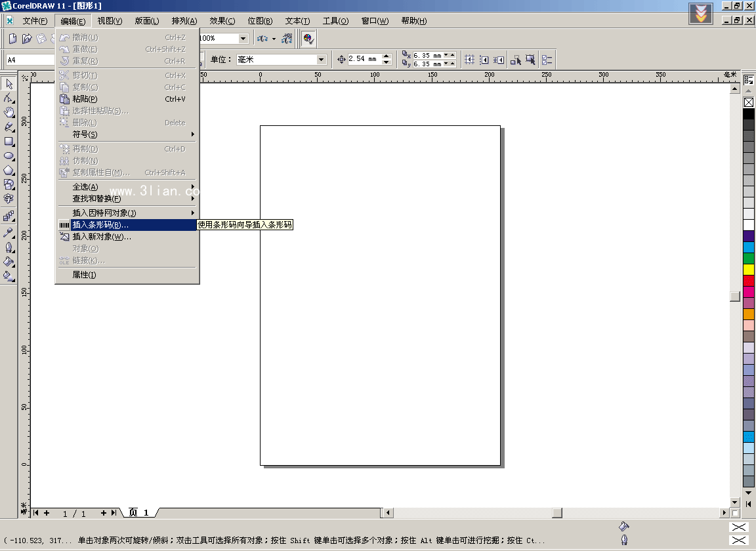Viewport: 756px width, 551px height.
Task: Open the units 毫米 dropdown
Action: 321,60
